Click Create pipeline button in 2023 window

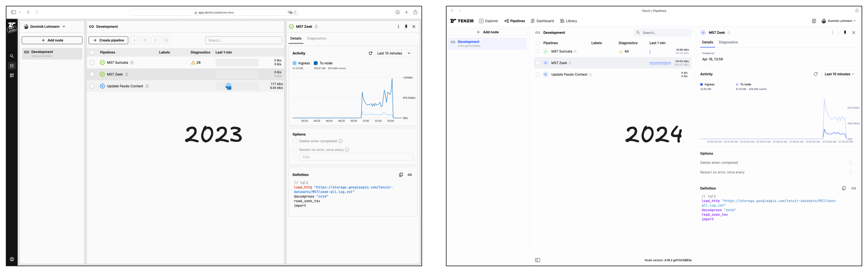(x=108, y=40)
